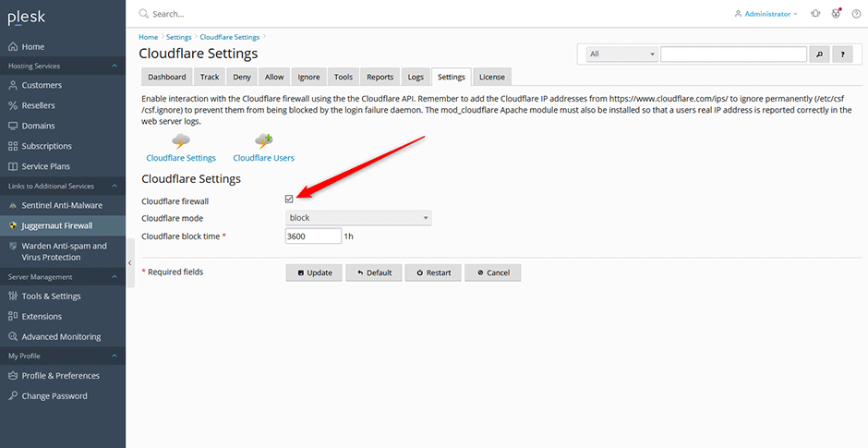Click the filter text box beside All

(733, 54)
